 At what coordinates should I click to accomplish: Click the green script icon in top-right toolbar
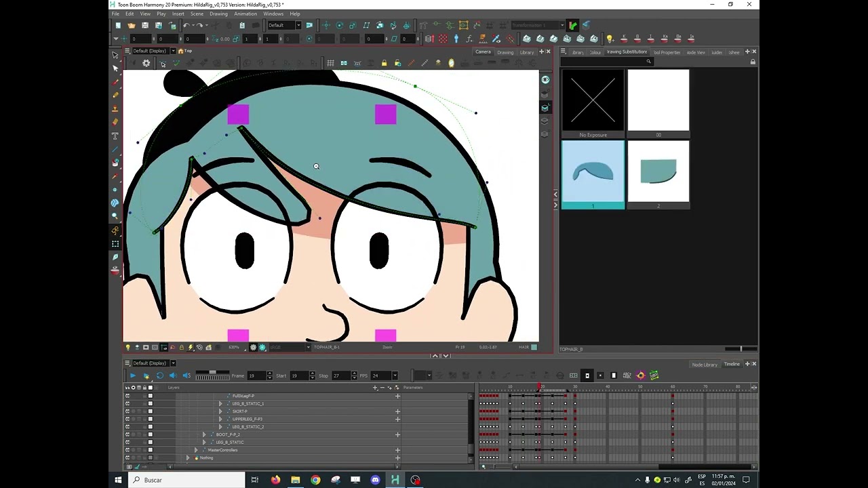click(x=573, y=25)
